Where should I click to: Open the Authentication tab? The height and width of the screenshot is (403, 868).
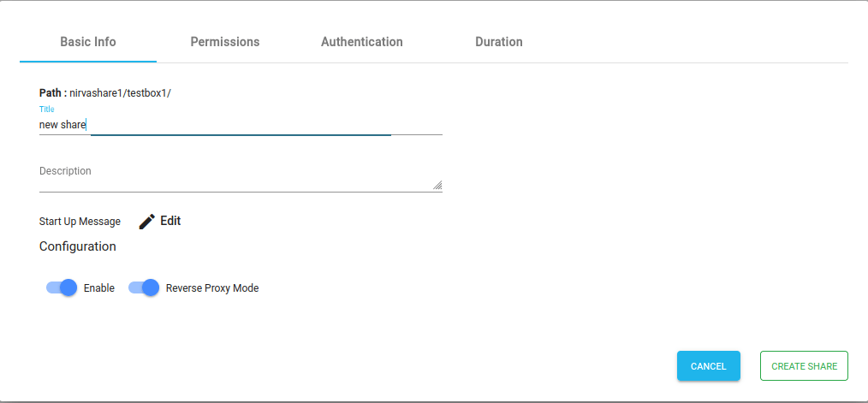[x=362, y=42]
